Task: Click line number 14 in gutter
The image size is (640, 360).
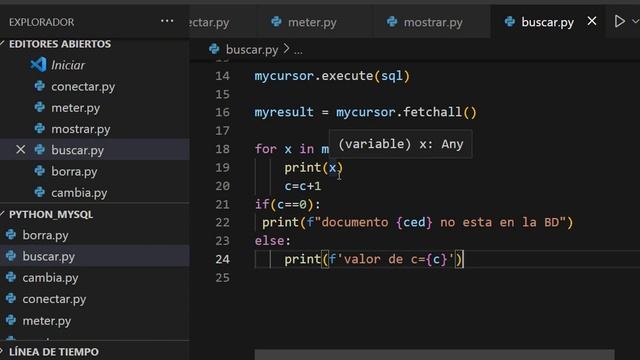Action: click(222, 76)
